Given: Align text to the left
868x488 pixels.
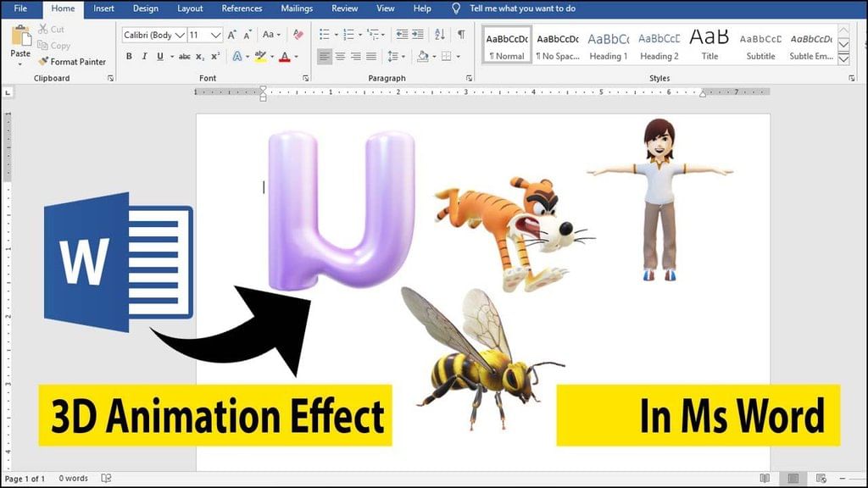Looking at the screenshot, I should (325, 57).
